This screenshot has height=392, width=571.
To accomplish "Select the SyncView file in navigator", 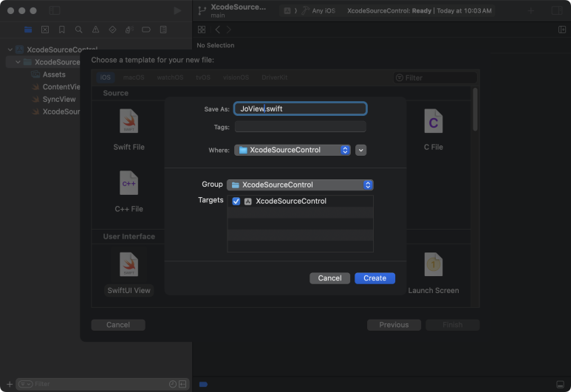I will tap(53, 99).
